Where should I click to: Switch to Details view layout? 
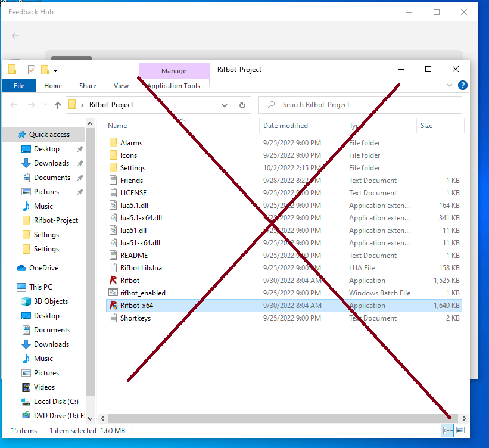[447, 431]
